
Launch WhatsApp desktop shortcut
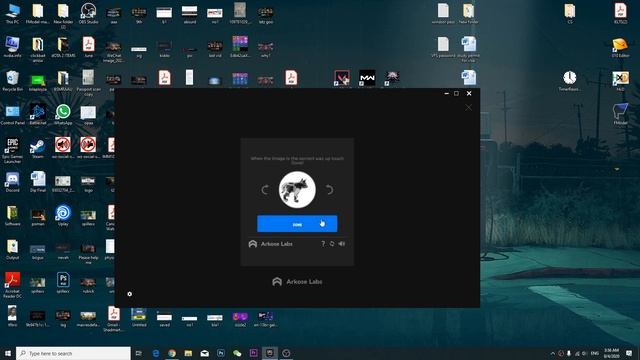63,115
